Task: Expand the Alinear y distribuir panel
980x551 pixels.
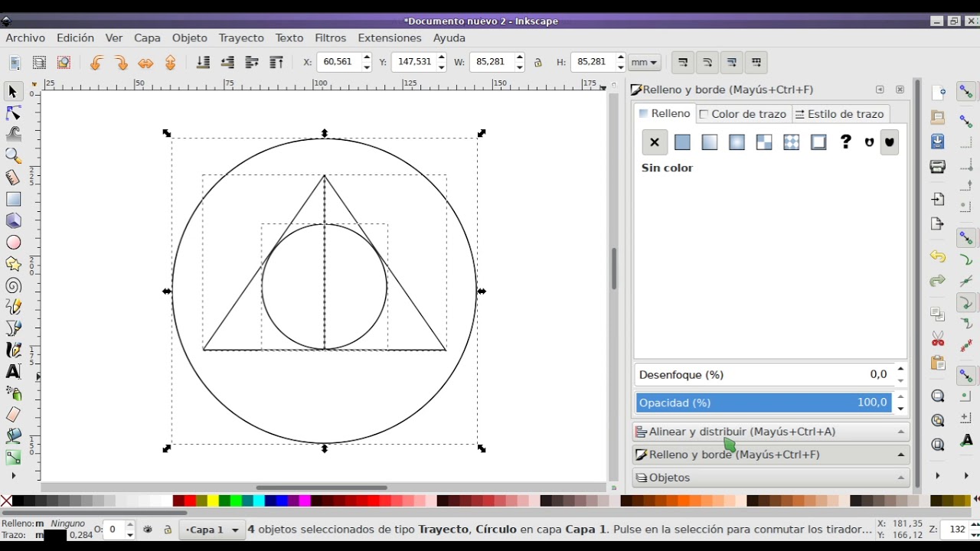Action: (771, 432)
